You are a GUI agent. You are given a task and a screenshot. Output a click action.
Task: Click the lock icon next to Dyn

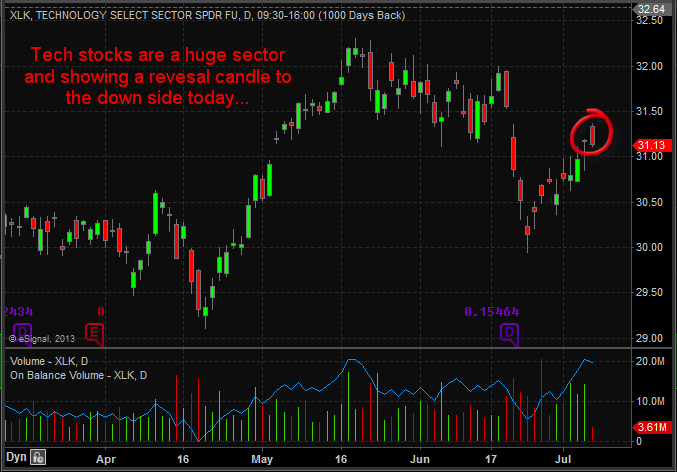pos(38,457)
